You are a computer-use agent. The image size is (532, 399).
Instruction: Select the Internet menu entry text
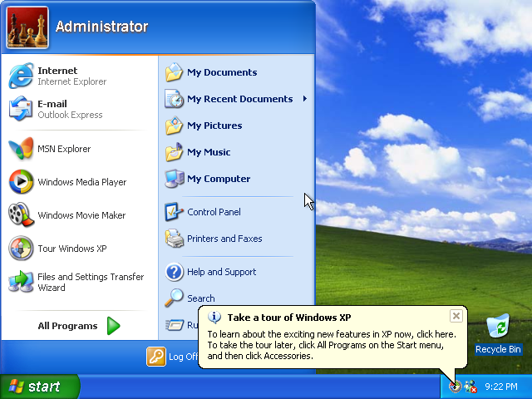pos(57,71)
